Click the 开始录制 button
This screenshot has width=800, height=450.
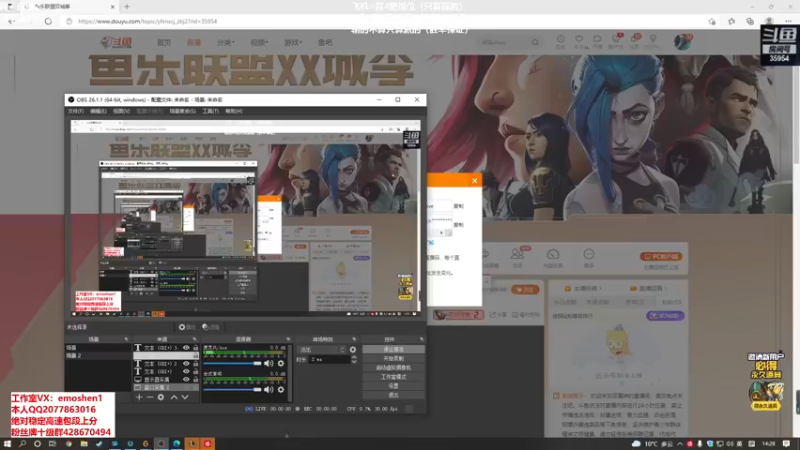point(393,359)
